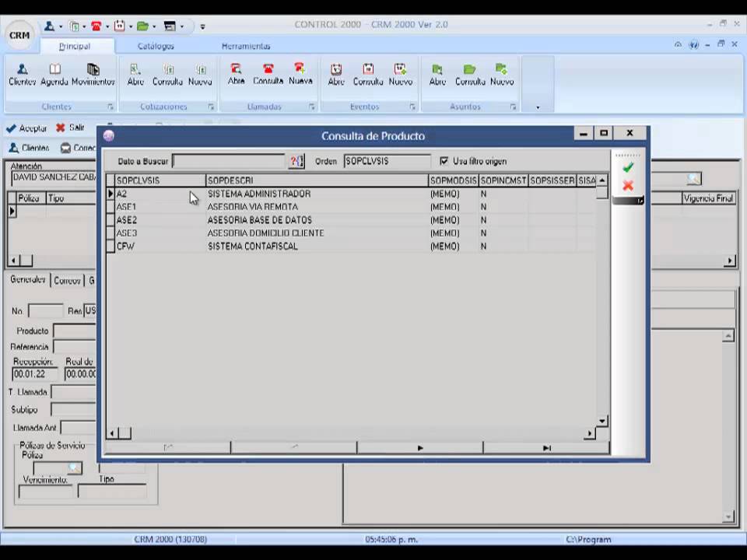Click the SOPCLVSIS column header
Viewport: 747px width, 560px height.
click(x=160, y=180)
